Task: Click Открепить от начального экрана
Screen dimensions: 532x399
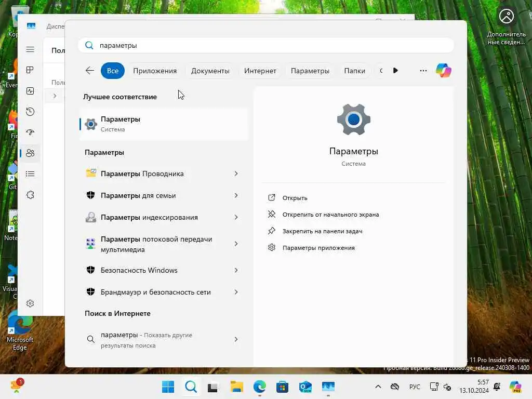Action: point(330,215)
